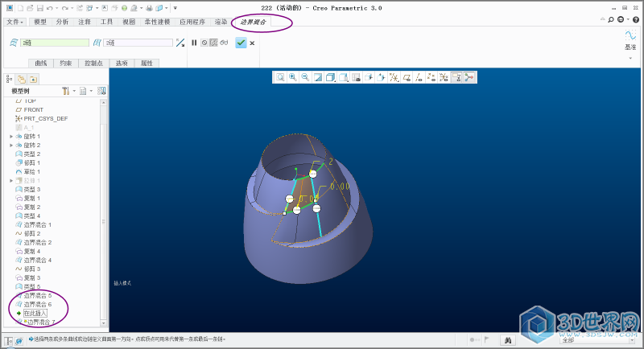Select 边界混合 5 in model tree
The height and width of the screenshot is (349, 644).
38,295
